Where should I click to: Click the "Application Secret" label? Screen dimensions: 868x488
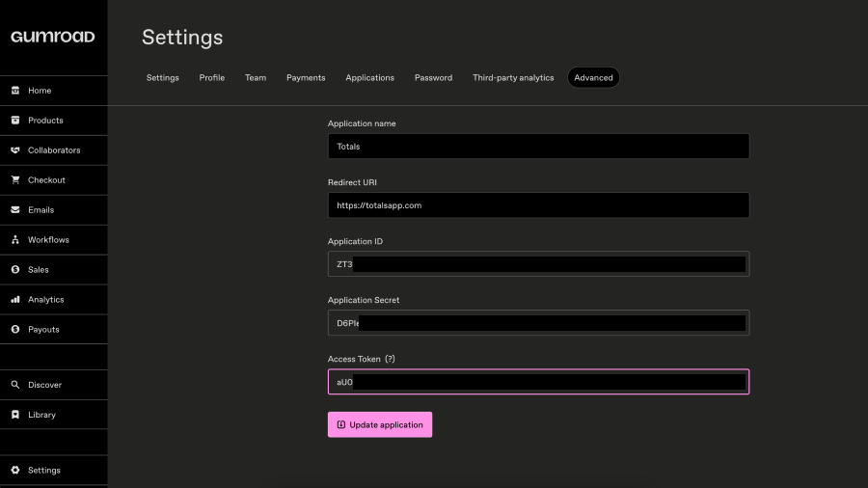pyautogui.click(x=364, y=300)
